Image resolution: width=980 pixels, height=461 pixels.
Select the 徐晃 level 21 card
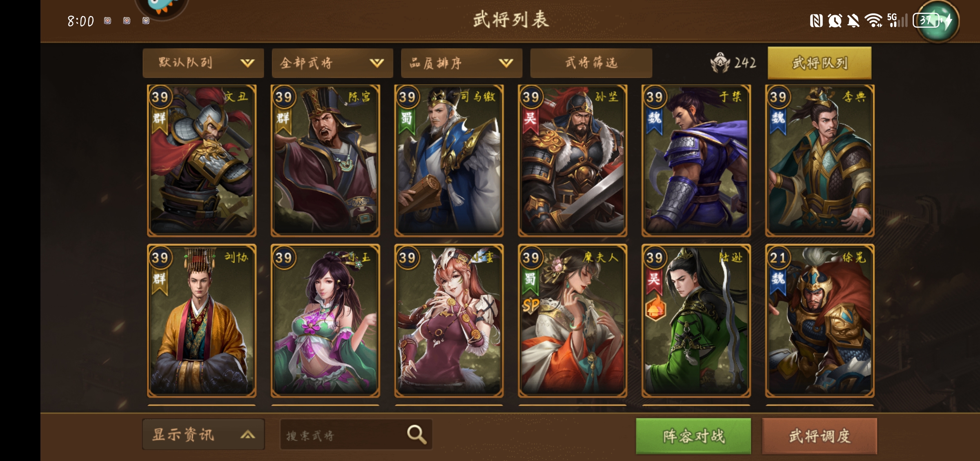(820, 321)
